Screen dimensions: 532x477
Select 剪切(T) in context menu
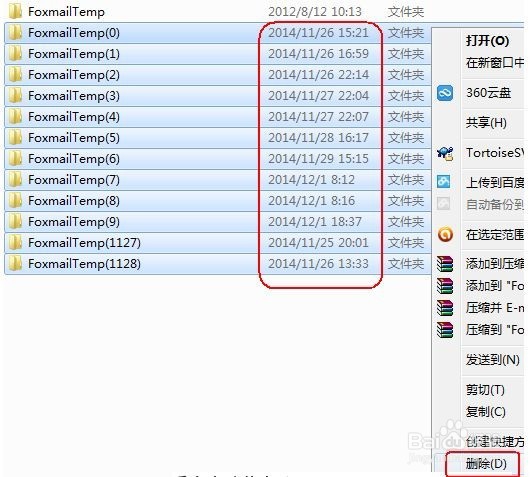(485, 390)
